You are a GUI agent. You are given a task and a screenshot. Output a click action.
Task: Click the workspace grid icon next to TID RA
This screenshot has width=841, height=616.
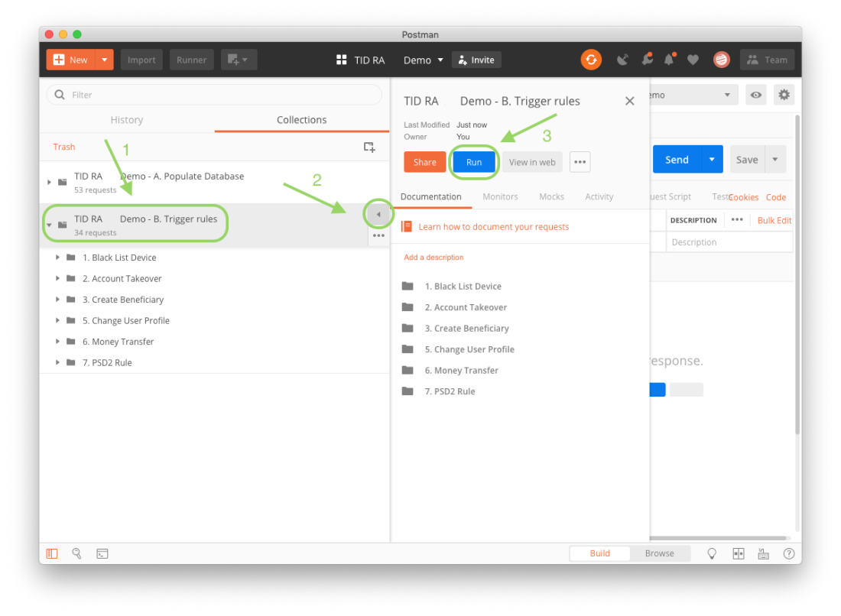click(341, 60)
